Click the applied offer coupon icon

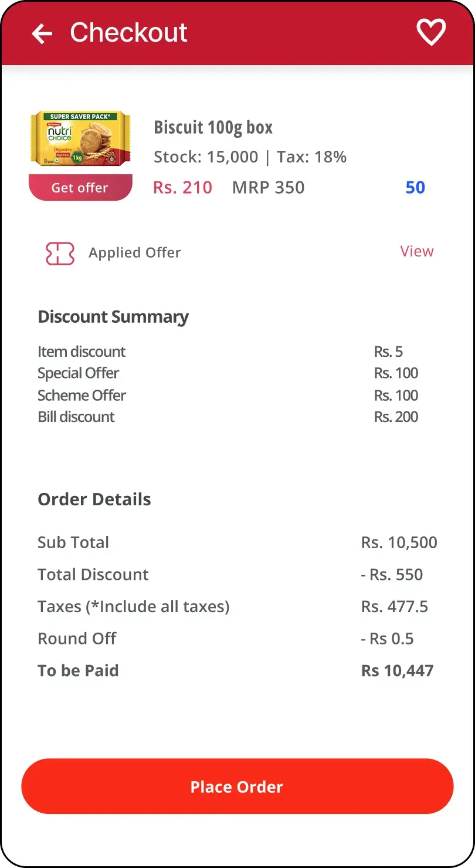point(60,254)
